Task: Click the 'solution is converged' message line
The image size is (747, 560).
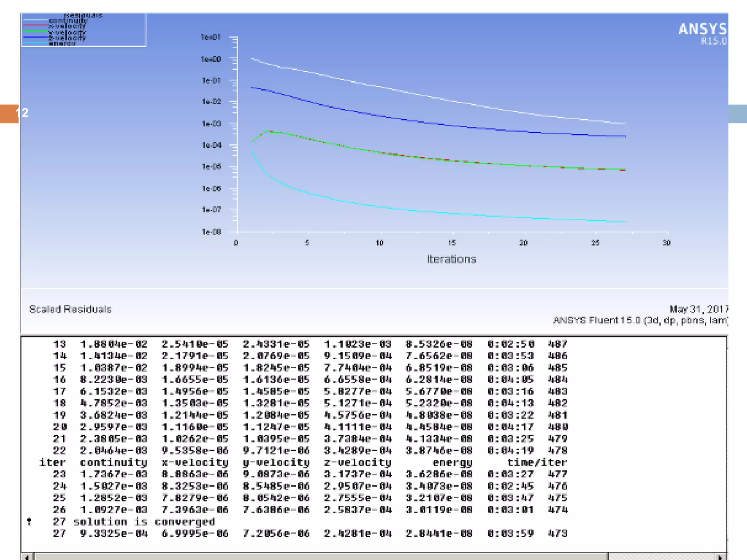Action: [x=144, y=522]
